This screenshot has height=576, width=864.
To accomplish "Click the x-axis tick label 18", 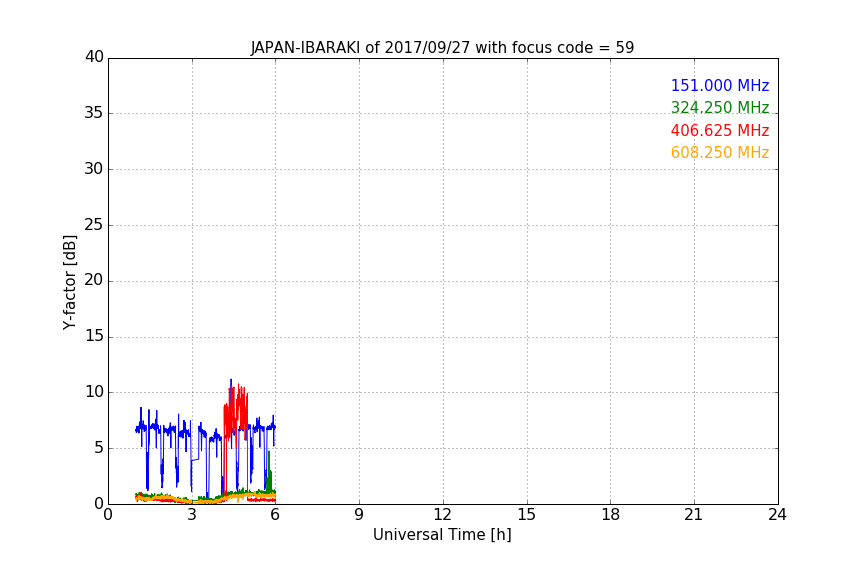I will (611, 515).
